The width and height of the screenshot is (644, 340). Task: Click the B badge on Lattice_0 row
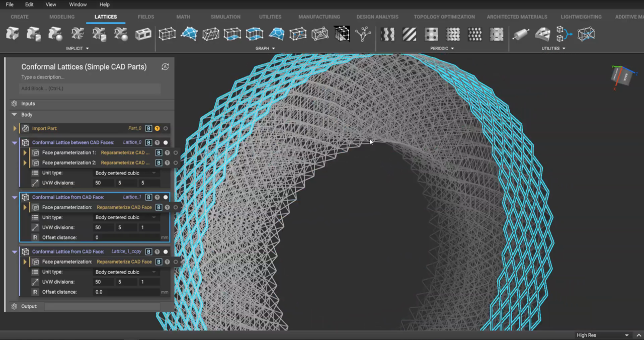[148, 142]
